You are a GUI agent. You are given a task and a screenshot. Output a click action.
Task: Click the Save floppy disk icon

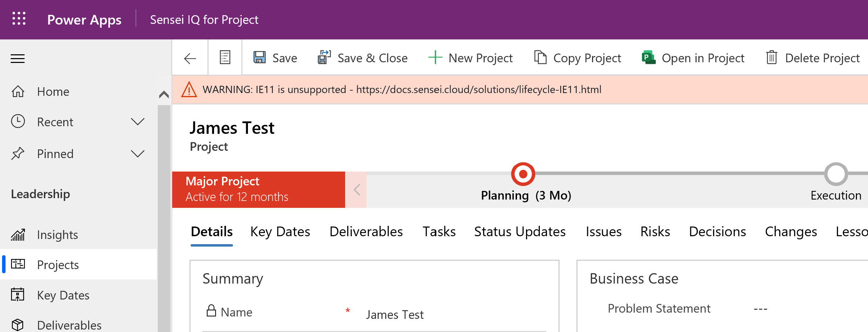[x=259, y=58]
